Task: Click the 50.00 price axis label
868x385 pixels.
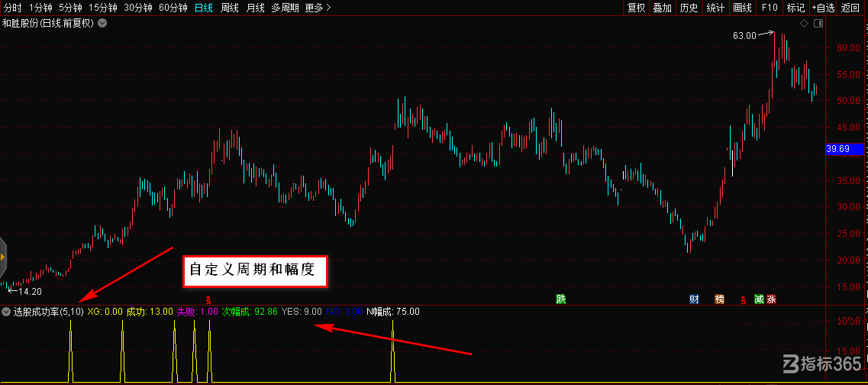Action: coord(848,101)
